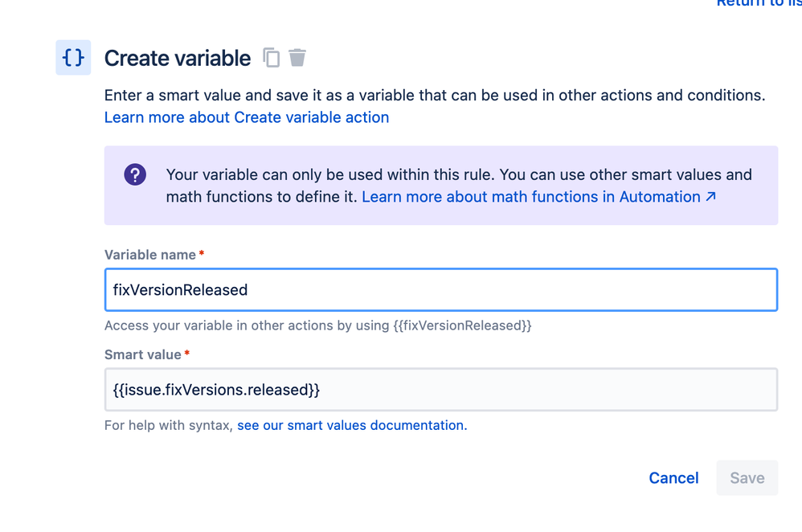802x532 pixels.
Task: Click the Smart value field label
Action: click(142, 354)
